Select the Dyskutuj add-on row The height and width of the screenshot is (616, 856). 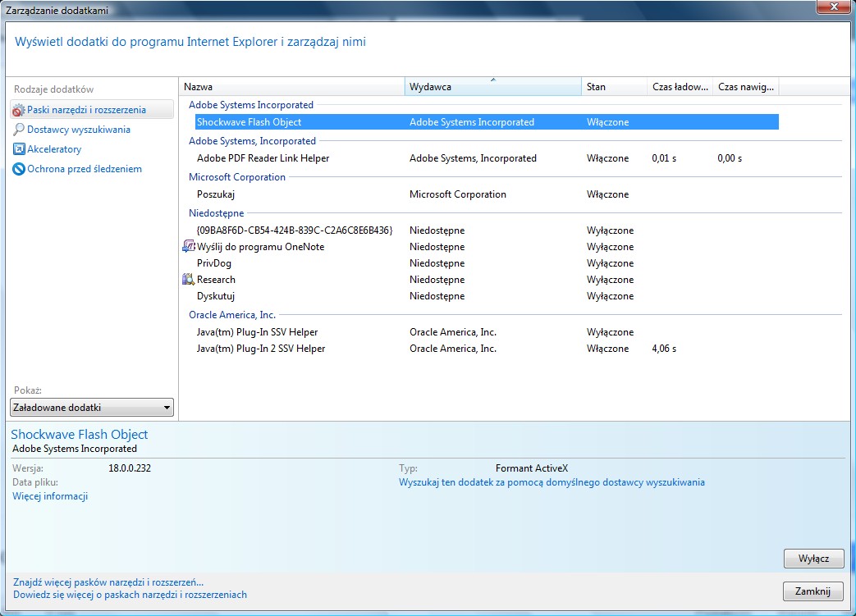(487, 296)
